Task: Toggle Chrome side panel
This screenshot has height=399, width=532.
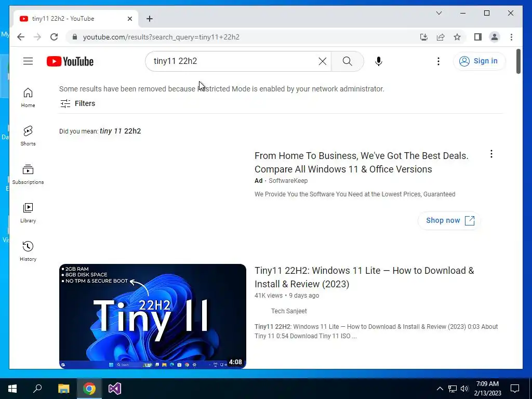Action: 478,37
